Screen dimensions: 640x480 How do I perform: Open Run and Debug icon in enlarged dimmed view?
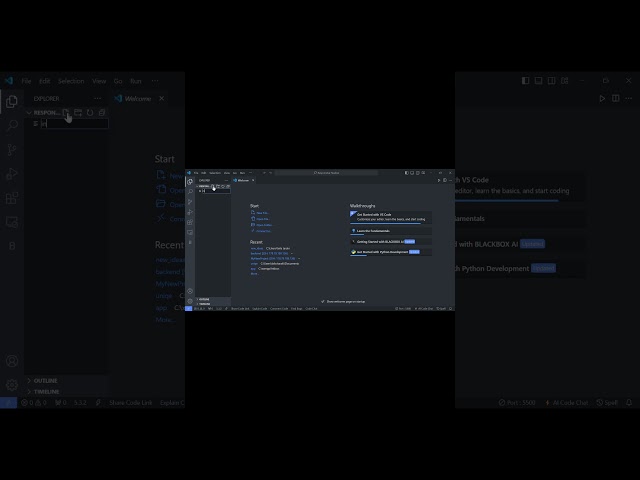12,173
